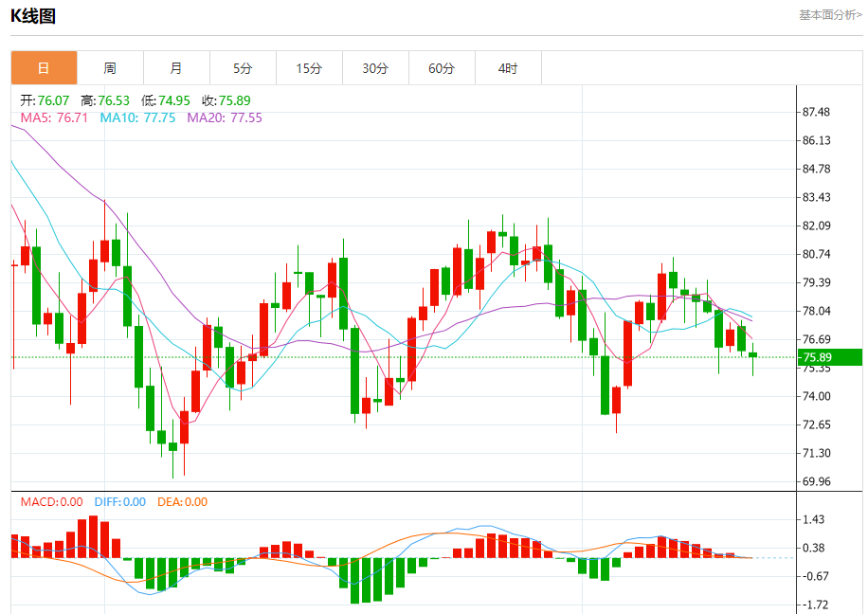Open the 60分 interval tab
The height and width of the screenshot is (614, 868).
(443, 68)
